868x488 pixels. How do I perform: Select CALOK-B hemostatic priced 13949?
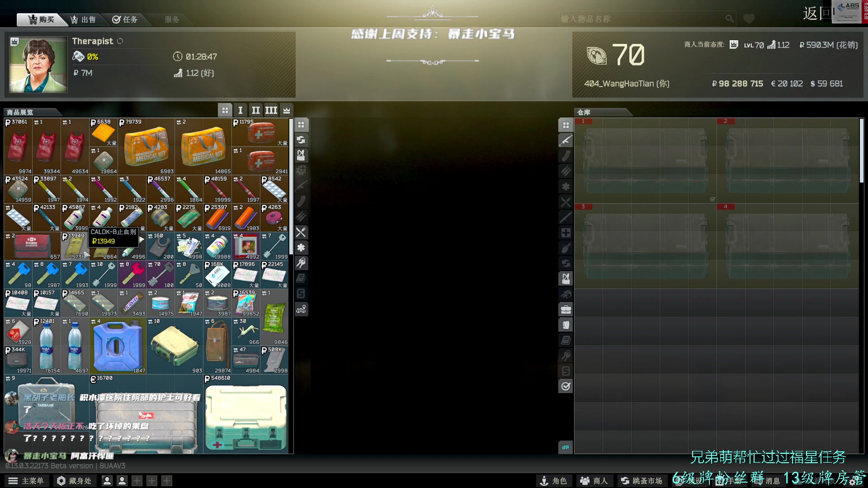tap(75, 246)
